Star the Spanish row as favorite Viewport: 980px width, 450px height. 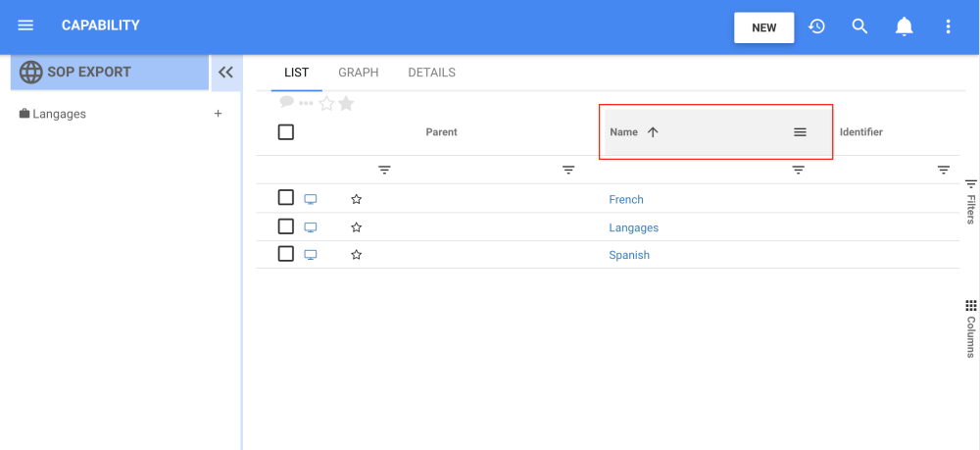pos(357,255)
